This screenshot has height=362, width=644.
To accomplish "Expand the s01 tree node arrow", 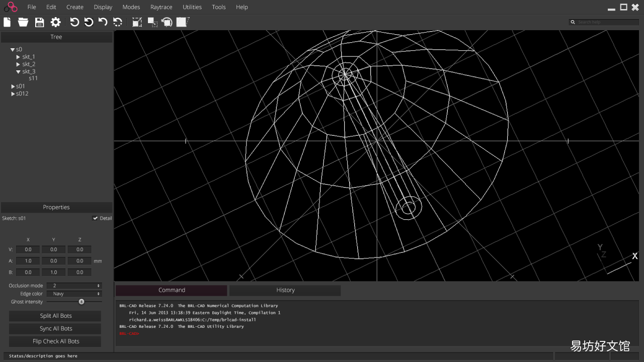I will pos(13,86).
